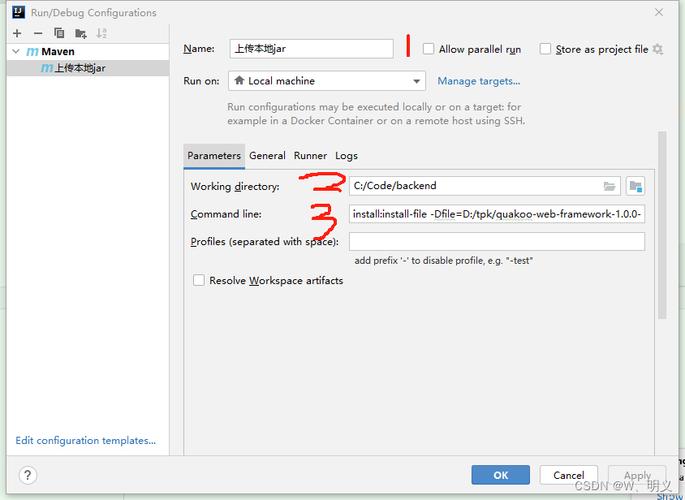Click the Create New Folder icon
This screenshot has width=685, height=500.
pyautogui.click(x=80, y=33)
